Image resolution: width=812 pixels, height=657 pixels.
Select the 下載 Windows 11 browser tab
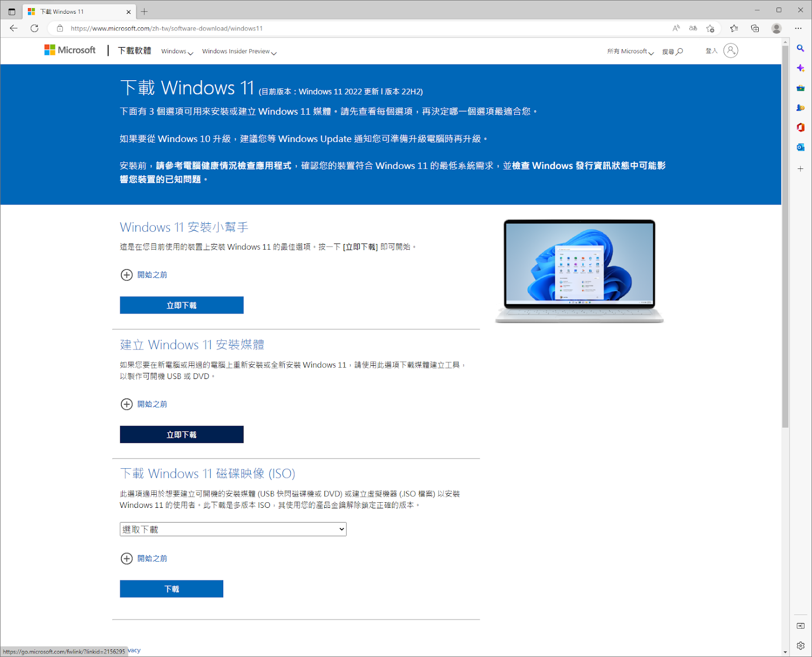[x=79, y=11]
